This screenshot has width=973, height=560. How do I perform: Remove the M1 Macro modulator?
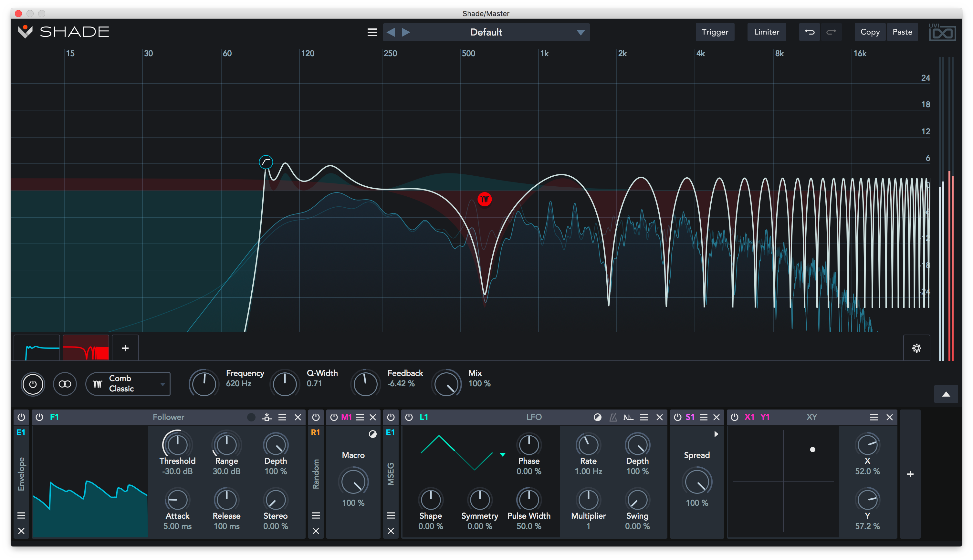(x=373, y=417)
